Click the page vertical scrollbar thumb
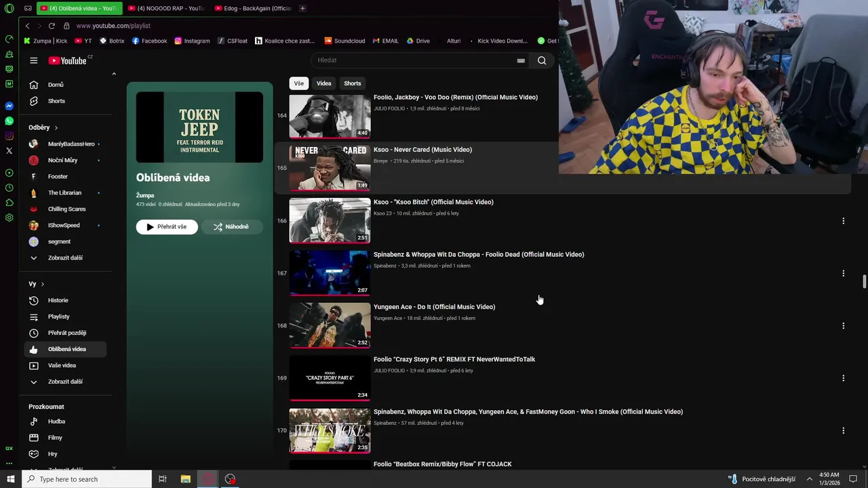 coord(864,282)
